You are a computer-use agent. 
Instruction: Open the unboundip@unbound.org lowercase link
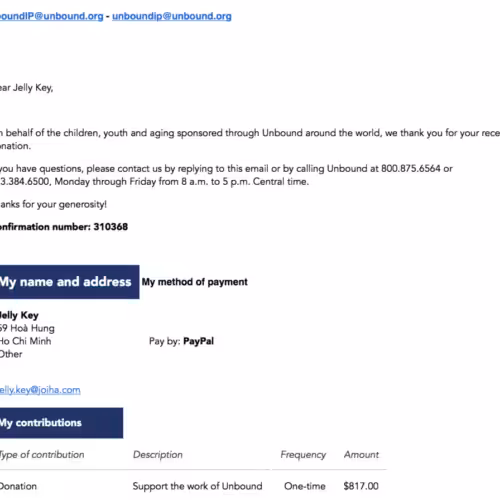coord(172,16)
